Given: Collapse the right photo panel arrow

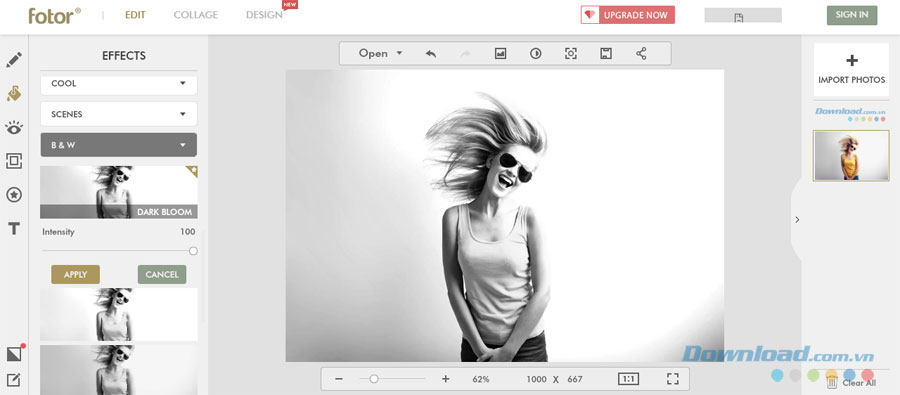Looking at the screenshot, I should coord(797,219).
